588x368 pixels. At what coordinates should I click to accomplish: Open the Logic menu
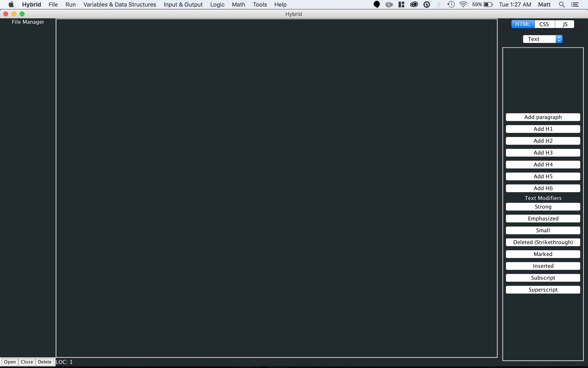point(217,4)
